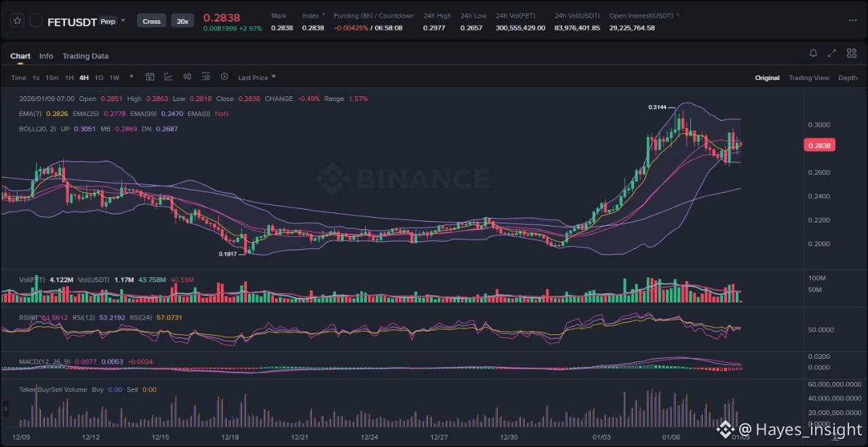This screenshot has height=447, width=868.
Task: Open the Last Price dropdown
Action: [x=256, y=77]
